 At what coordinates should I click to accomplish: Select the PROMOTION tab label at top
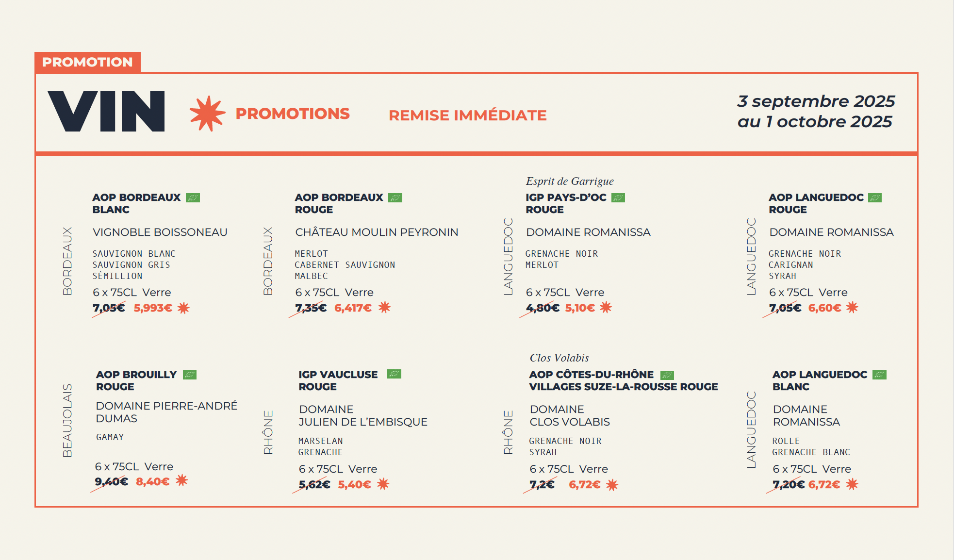87,62
